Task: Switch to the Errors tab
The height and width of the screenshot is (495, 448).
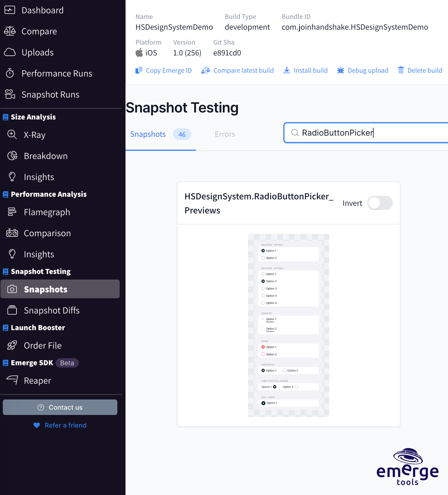Action: [225, 134]
